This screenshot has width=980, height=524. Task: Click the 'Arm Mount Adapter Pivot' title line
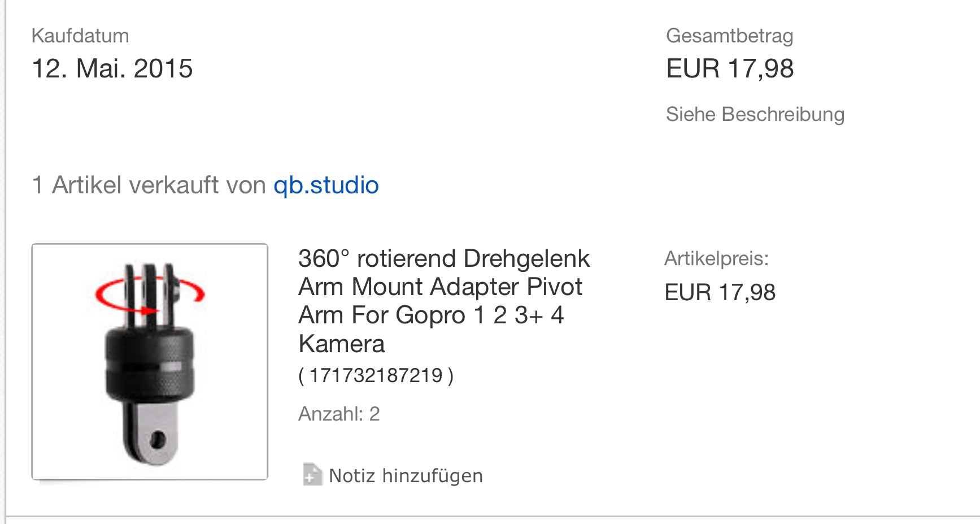click(x=440, y=287)
